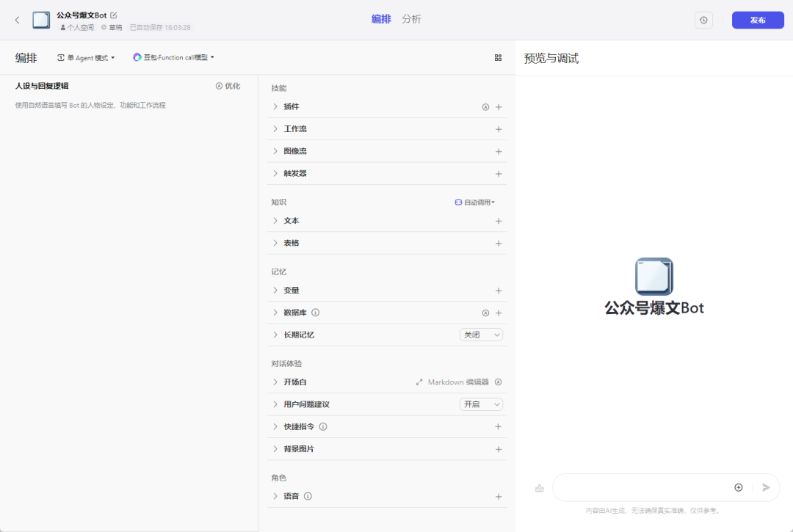The image size is (793, 532).
Task: Expand the 长期记忆 section
Action: (x=275, y=335)
